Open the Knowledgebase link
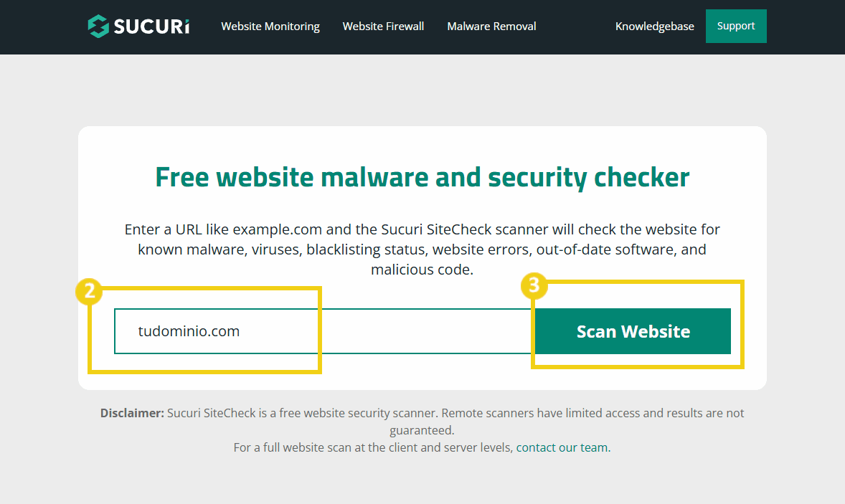Image resolution: width=845 pixels, height=504 pixels. (x=654, y=27)
